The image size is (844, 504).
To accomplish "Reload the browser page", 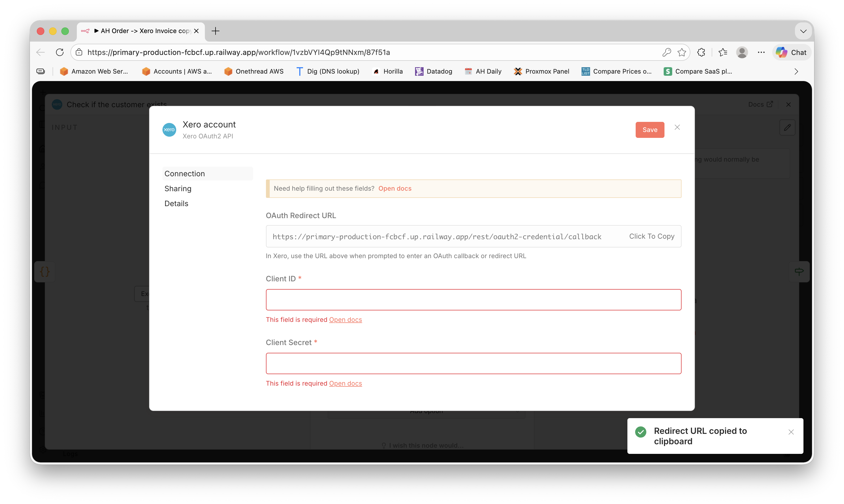I will pos(60,52).
